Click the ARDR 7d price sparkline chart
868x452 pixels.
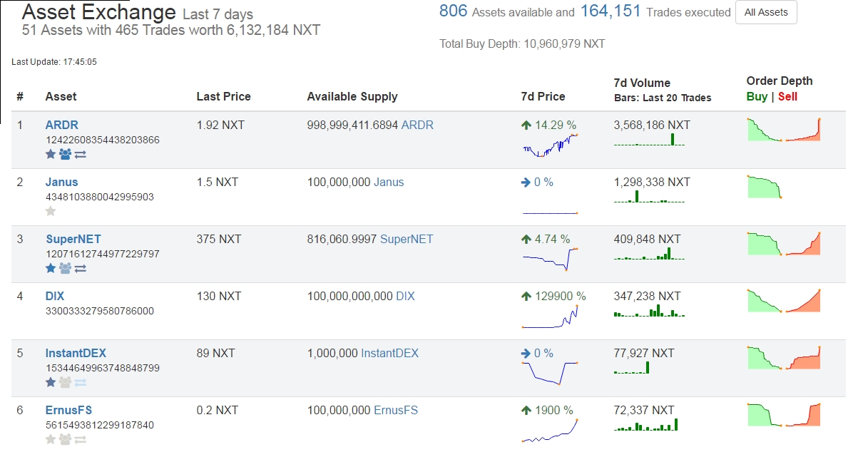(x=550, y=145)
